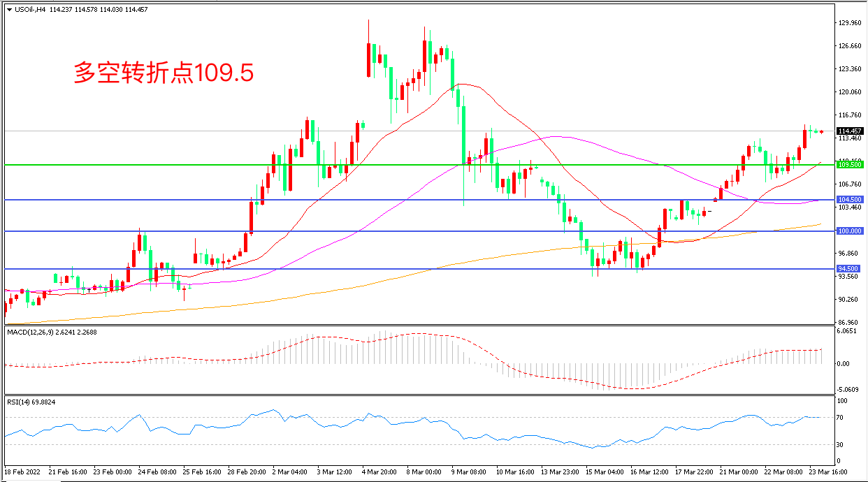Viewport: 868px width, 482px height.
Task: Click the 86.960 value on price scale
Action: pyautogui.click(x=850, y=323)
